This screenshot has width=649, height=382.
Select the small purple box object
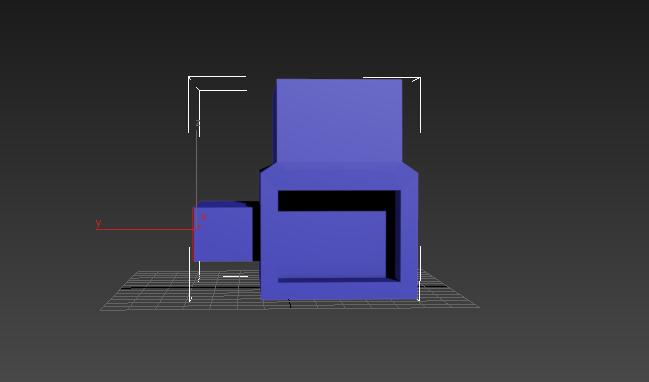click(x=223, y=234)
